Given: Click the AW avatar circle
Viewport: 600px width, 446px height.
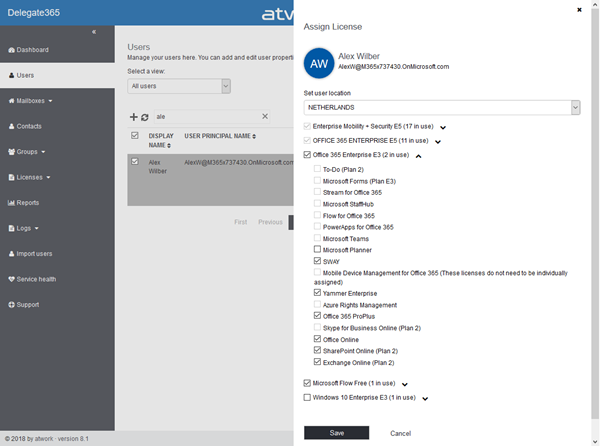Looking at the screenshot, I should tap(319, 63).
